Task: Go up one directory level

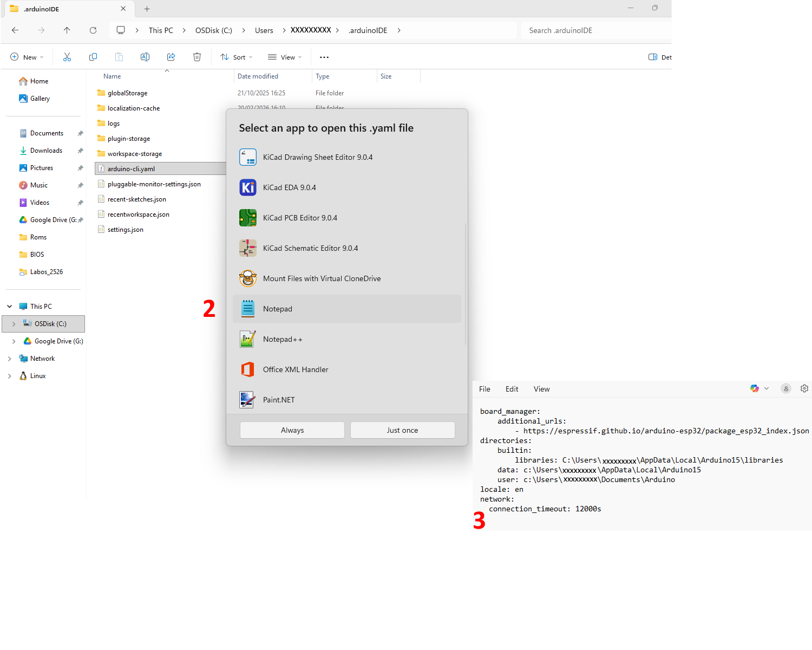Action: click(x=67, y=30)
